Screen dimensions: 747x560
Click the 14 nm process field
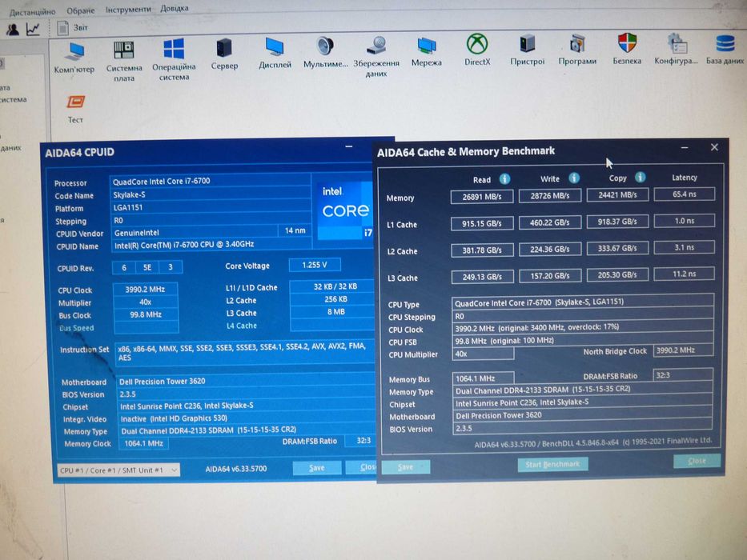click(x=295, y=230)
